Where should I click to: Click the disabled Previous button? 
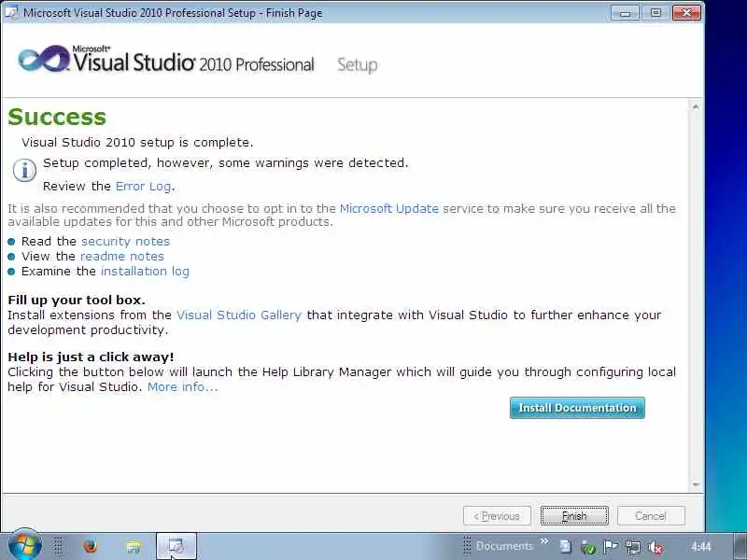pyautogui.click(x=497, y=516)
